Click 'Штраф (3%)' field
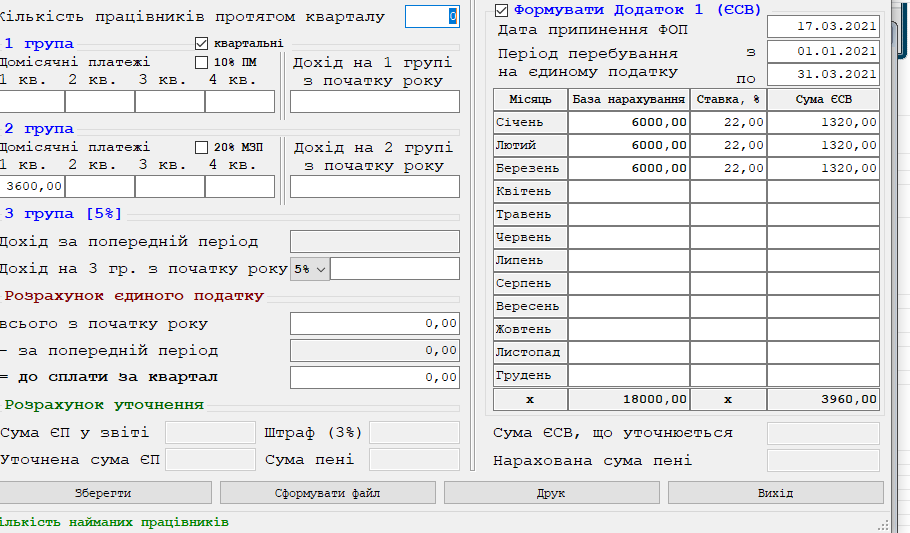The image size is (910, 533). tap(414, 433)
